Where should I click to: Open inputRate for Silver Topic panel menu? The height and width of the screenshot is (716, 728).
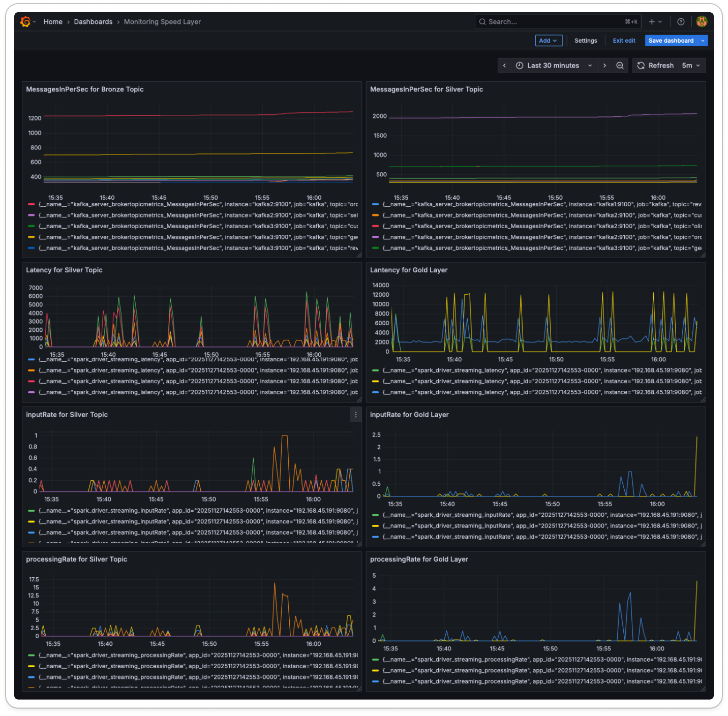coord(356,415)
